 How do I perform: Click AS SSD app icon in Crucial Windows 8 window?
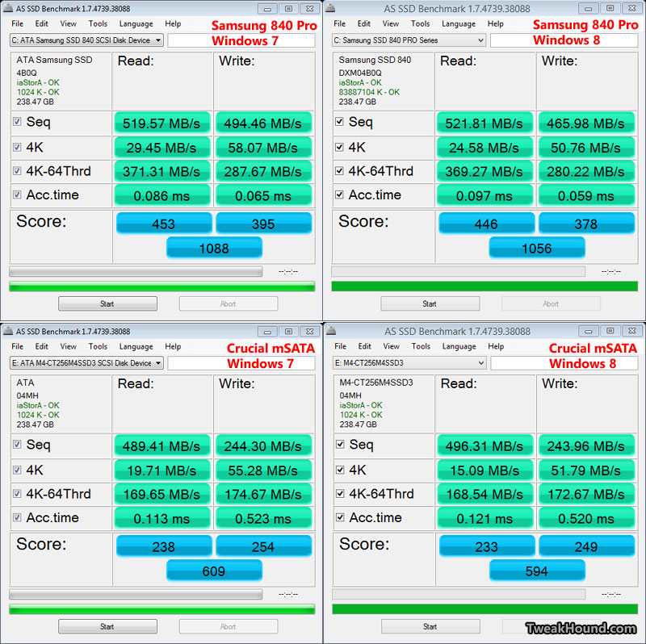(x=331, y=331)
